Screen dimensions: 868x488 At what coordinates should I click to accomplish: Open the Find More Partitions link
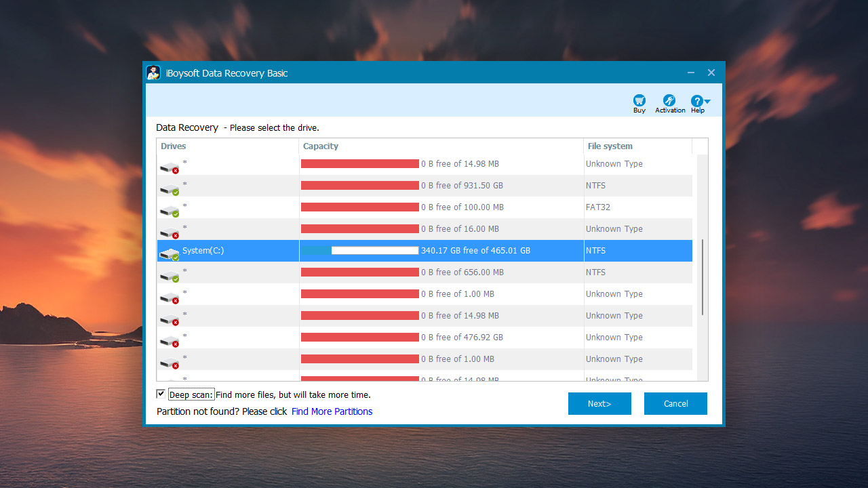[332, 411]
